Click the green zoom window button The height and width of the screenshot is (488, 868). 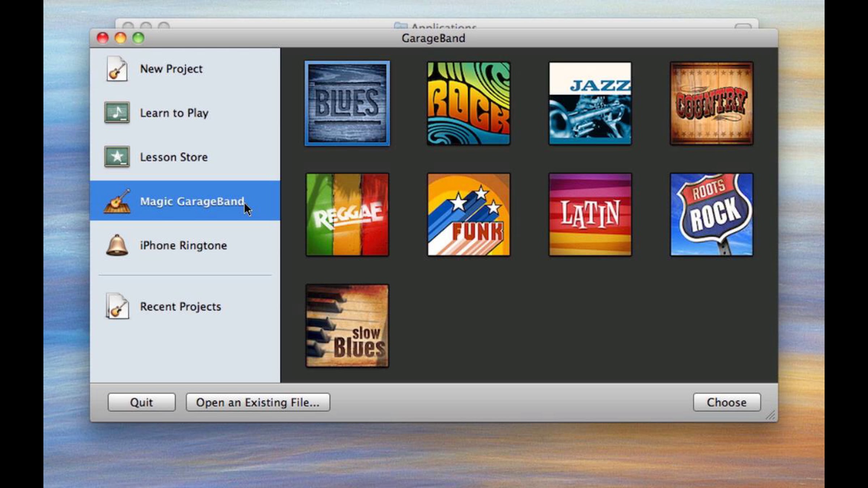point(138,38)
